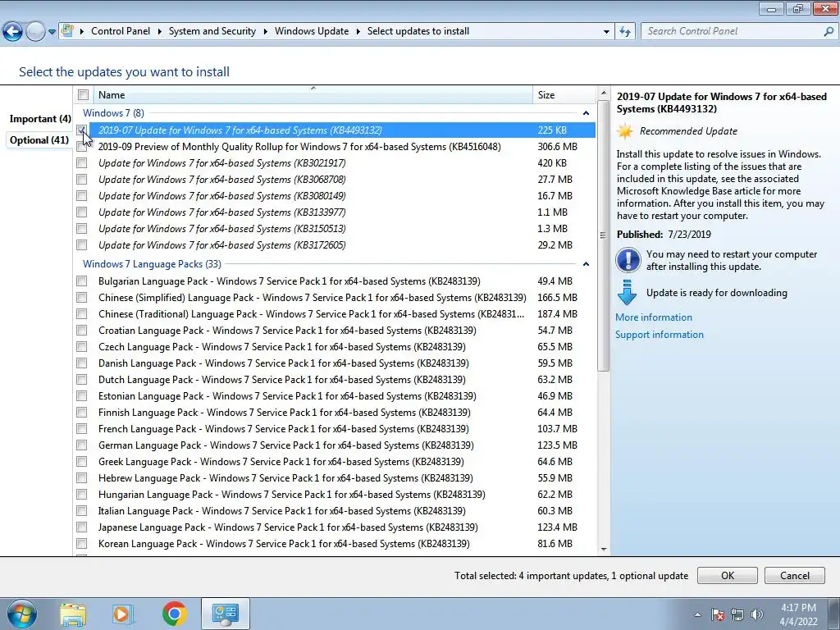The image size is (840, 630).
Task: Open the More information link
Action: tap(654, 317)
